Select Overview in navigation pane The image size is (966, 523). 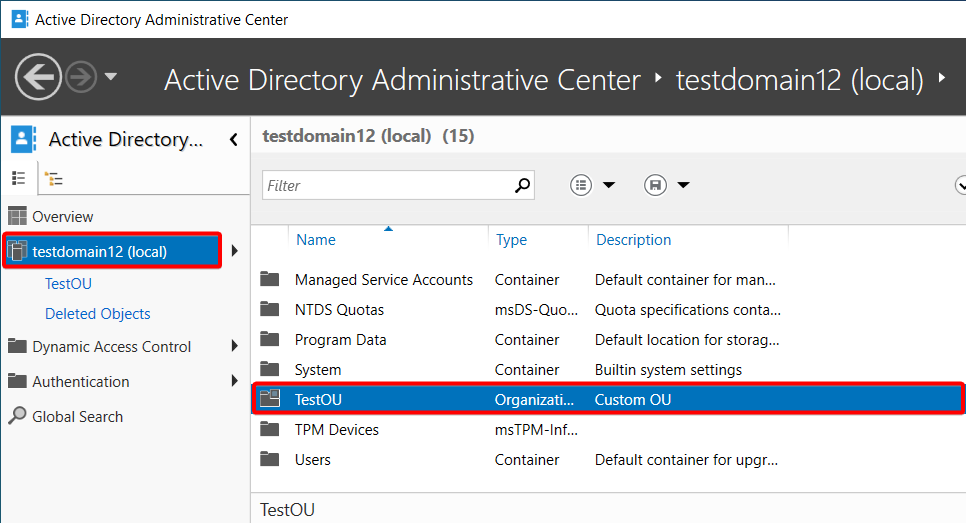click(63, 217)
